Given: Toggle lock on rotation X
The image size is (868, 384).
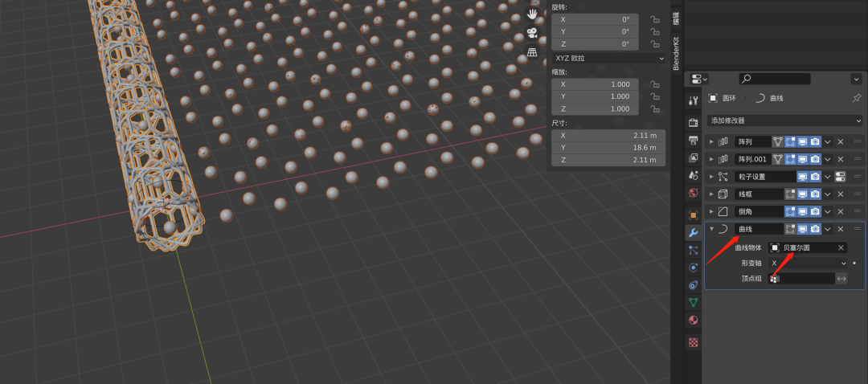Looking at the screenshot, I should (655, 19).
